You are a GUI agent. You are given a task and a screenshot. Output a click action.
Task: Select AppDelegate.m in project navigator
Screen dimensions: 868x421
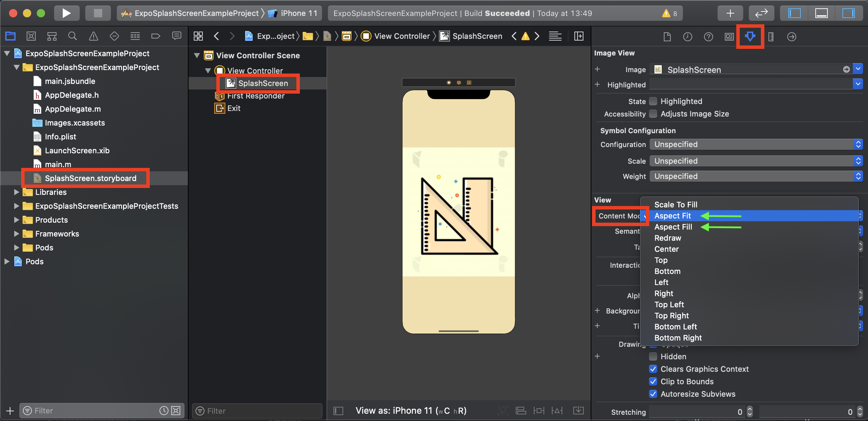[73, 109]
